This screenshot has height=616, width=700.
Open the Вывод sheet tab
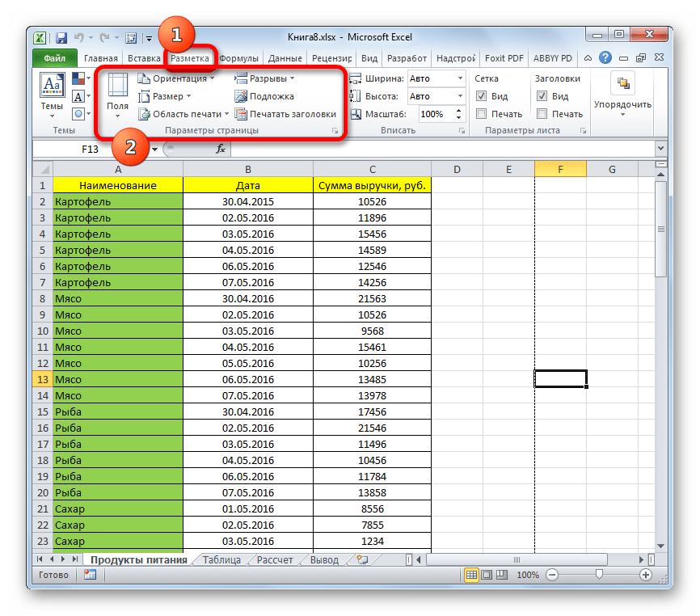[x=324, y=559]
